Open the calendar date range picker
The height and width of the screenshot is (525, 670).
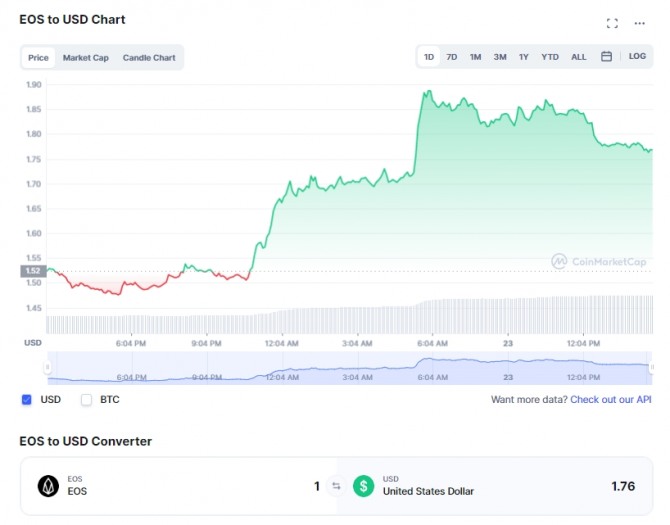coord(606,57)
